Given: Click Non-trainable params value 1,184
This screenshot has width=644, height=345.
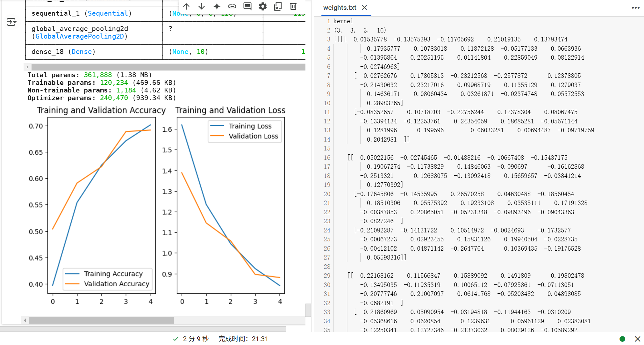Looking at the screenshot, I should [x=126, y=90].
